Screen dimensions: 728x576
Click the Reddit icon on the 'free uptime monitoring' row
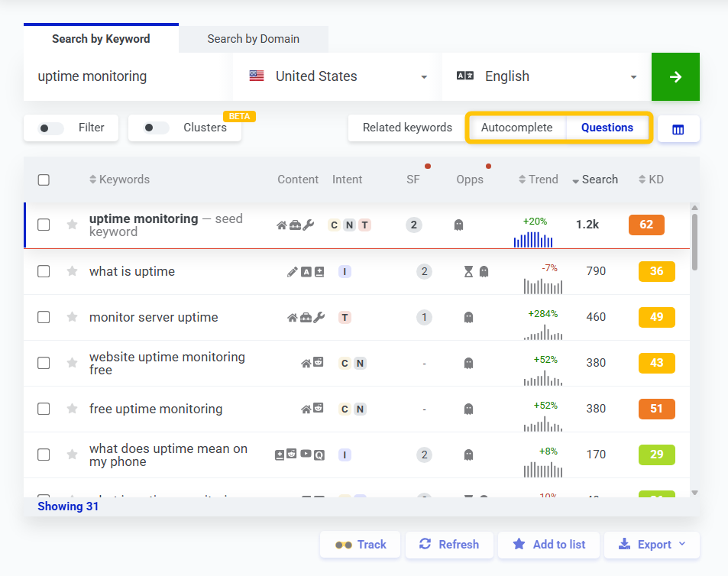coord(319,409)
